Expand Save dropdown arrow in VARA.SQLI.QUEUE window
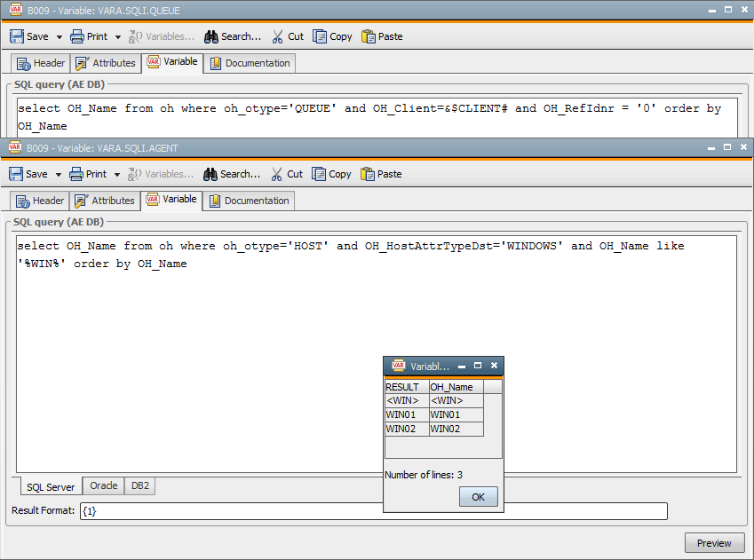 coord(60,37)
